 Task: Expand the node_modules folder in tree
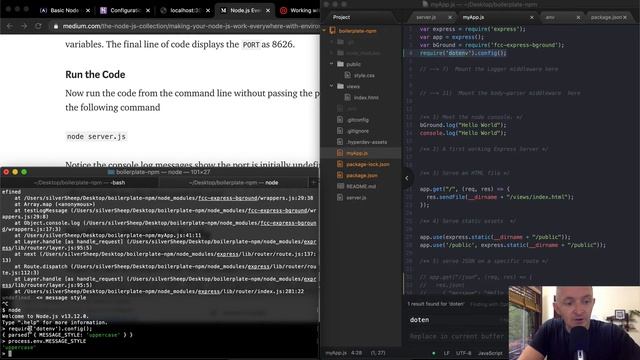[331, 53]
